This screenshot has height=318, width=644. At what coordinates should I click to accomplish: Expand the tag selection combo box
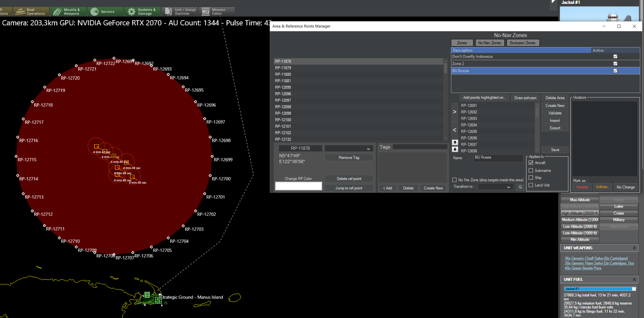tap(368, 149)
